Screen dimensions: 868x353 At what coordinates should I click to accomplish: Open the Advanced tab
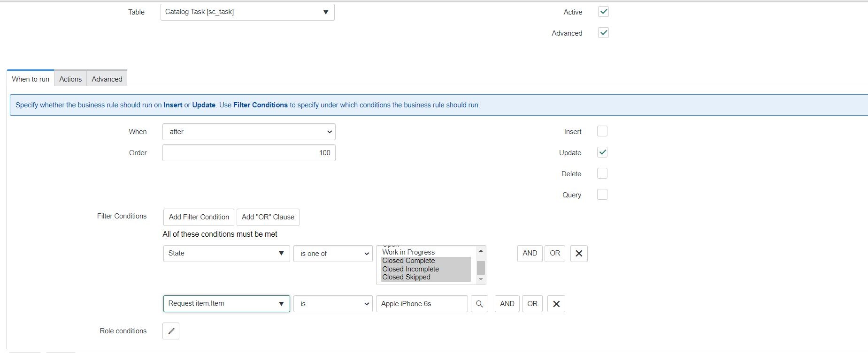(107, 79)
